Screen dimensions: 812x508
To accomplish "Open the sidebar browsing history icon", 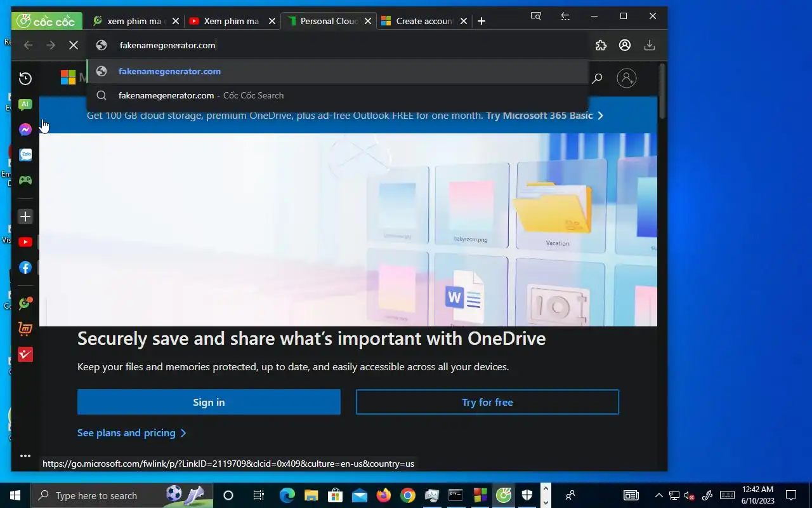I will [x=25, y=79].
